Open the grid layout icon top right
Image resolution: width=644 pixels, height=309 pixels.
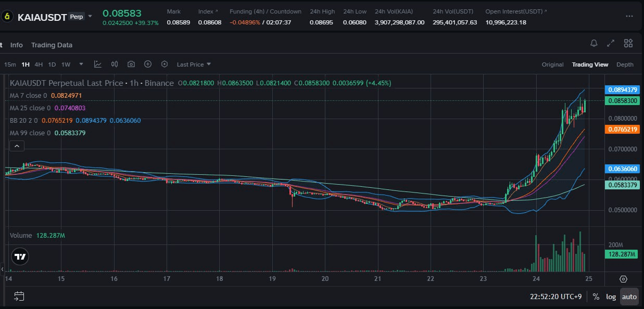(x=628, y=44)
